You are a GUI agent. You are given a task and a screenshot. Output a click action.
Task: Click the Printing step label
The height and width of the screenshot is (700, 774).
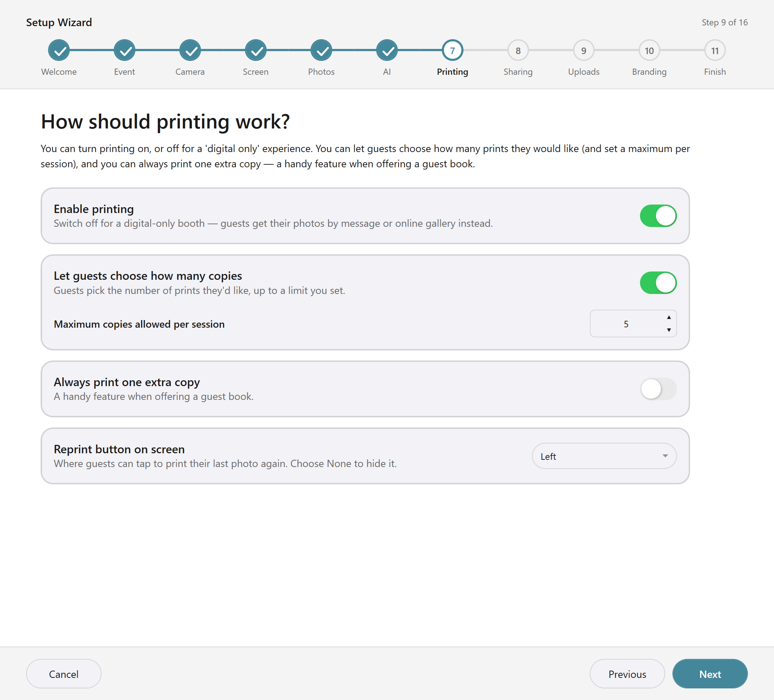pos(453,72)
